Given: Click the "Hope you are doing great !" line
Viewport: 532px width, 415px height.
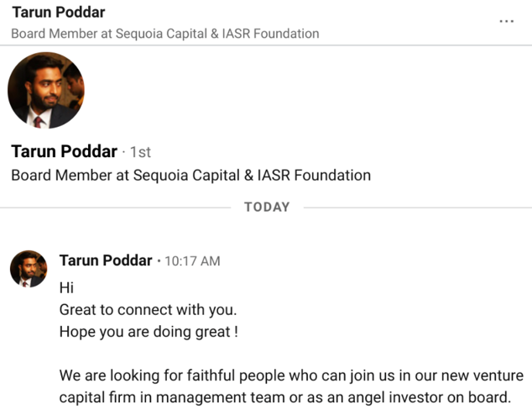Looking at the screenshot, I should [149, 331].
